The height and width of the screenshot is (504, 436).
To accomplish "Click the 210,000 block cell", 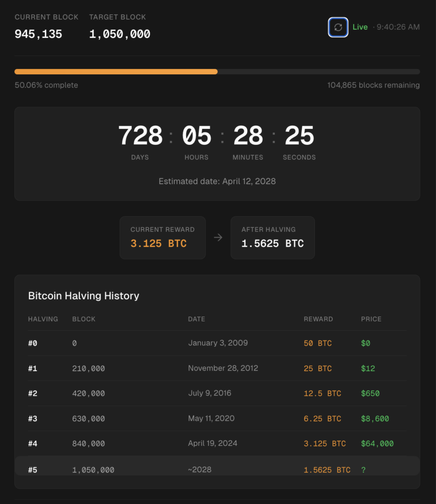I will coord(89,368).
